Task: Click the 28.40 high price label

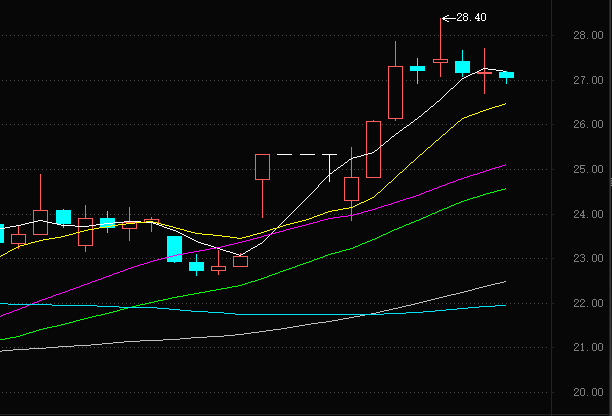Action: click(471, 18)
